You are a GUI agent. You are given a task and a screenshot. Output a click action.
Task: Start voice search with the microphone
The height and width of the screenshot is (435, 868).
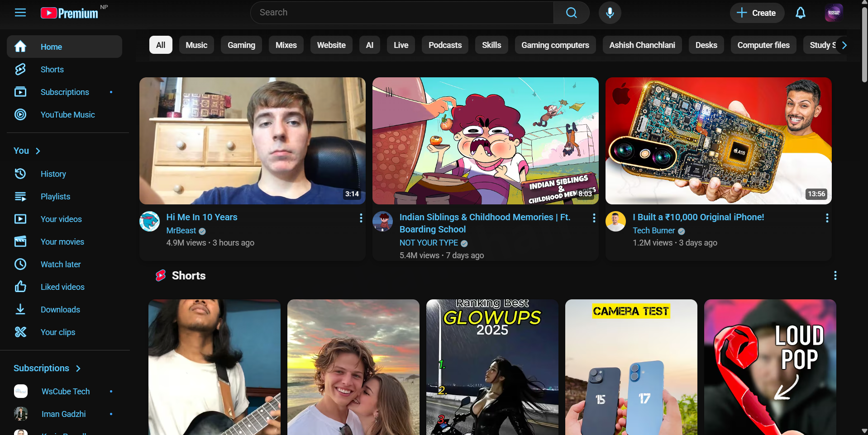coord(610,13)
